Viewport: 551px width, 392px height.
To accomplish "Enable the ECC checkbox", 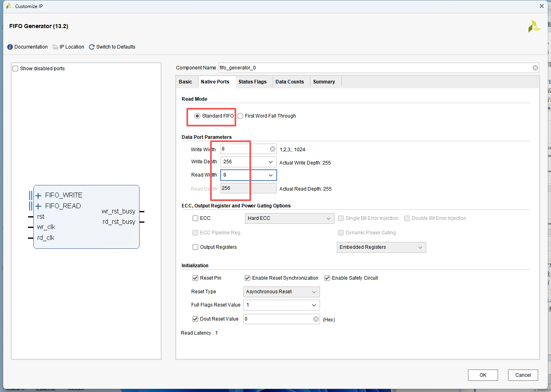I will 195,218.
